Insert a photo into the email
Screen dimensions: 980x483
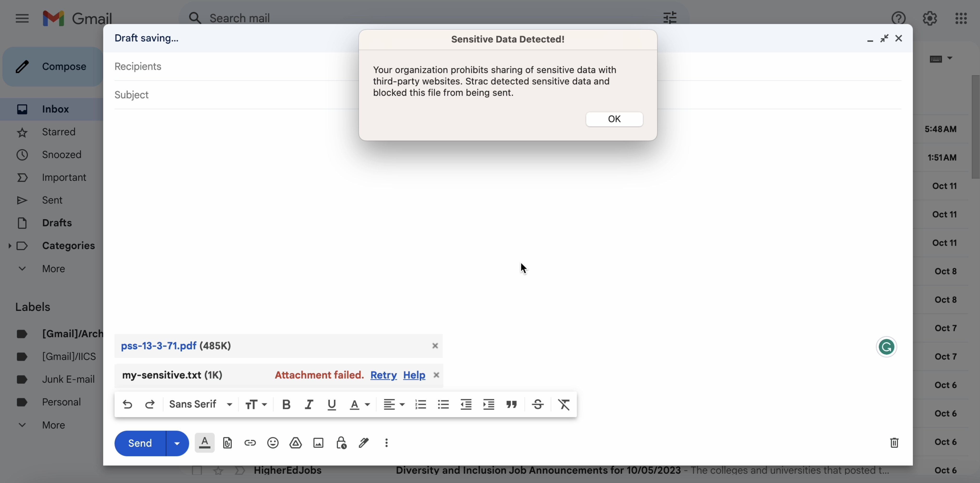pos(318,443)
